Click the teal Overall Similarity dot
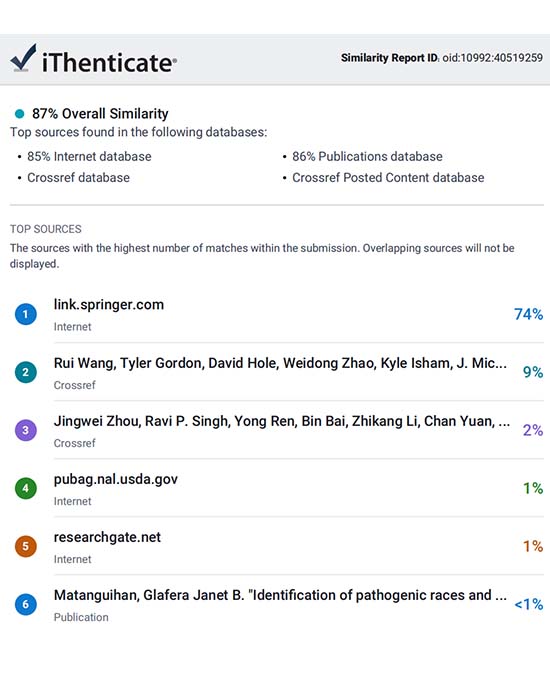Image resolution: width=550 pixels, height=680 pixels. tap(20, 114)
